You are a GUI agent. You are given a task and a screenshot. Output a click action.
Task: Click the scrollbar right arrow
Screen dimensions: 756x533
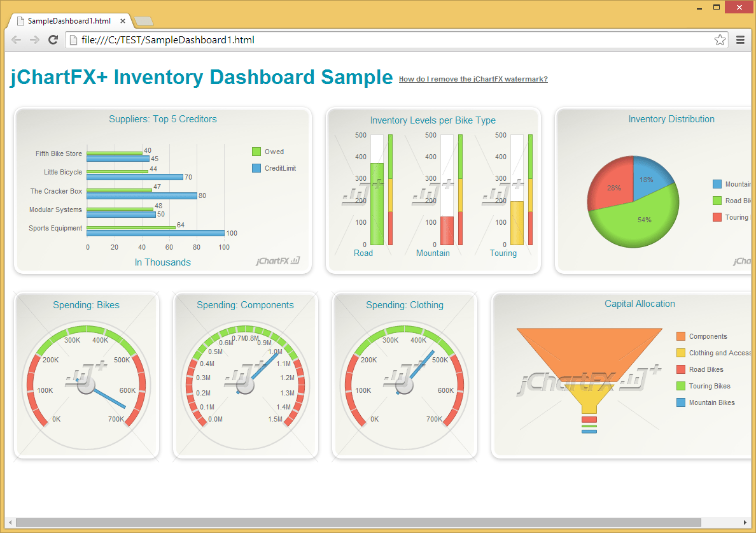[745, 522]
